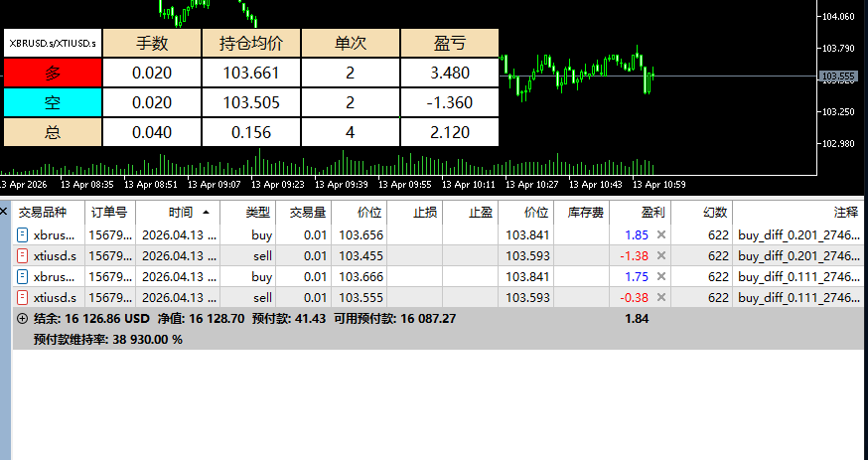Sort by 订单号 column header

[x=110, y=212]
